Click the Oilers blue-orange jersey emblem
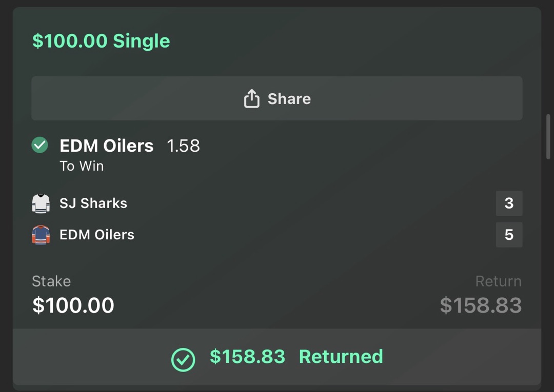Screen dimensions: 554x392 (x=41, y=235)
